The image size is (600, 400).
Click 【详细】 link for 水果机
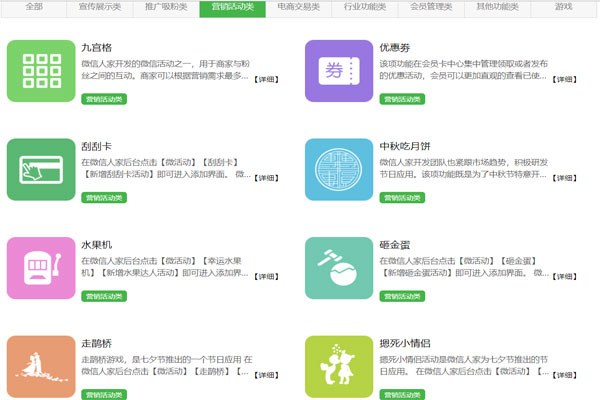coord(266,276)
